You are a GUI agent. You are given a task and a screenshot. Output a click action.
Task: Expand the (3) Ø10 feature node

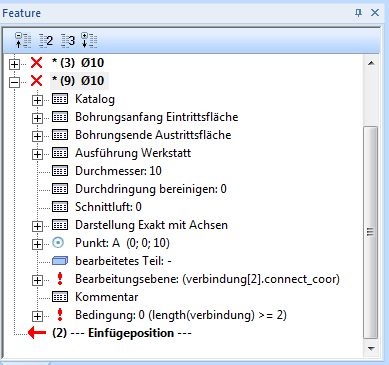click(14, 64)
